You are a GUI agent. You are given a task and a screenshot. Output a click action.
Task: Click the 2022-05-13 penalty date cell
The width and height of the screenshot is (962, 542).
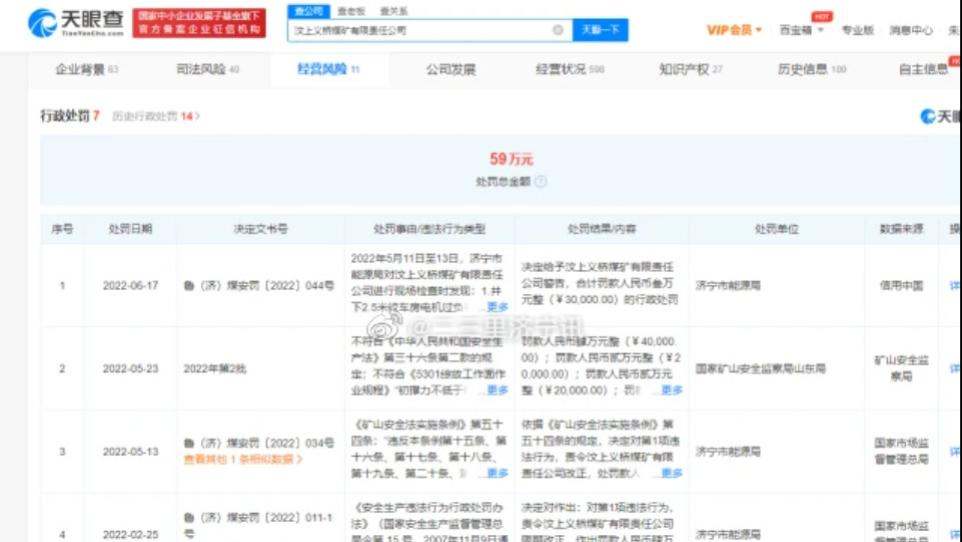pyautogui.click(x=130, y=451)
